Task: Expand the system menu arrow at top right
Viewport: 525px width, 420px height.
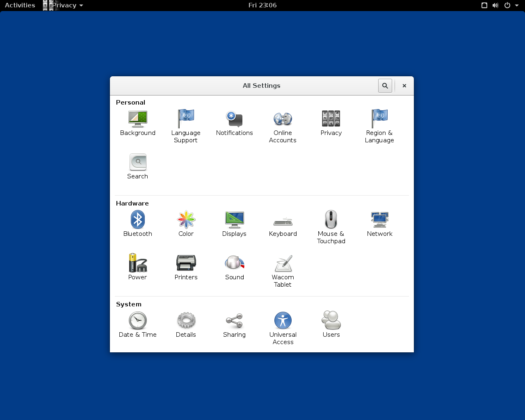Action: [x=517, y=5]
